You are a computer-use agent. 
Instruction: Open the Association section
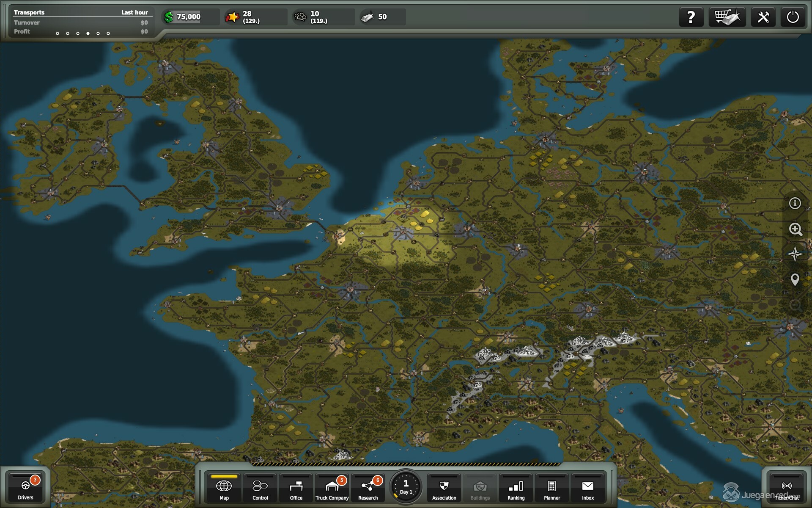point(444,488)
